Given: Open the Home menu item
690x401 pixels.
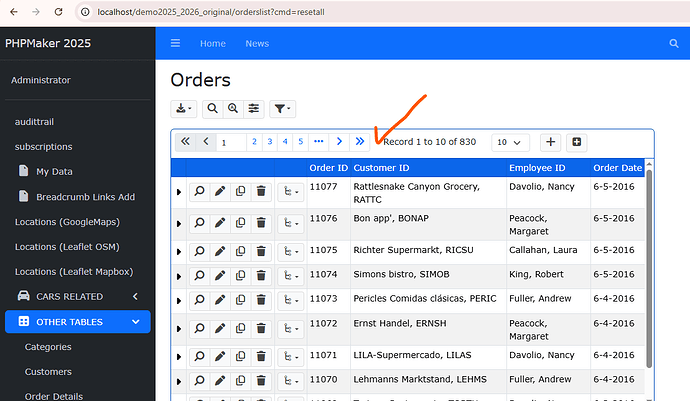Looking at the screenshot, I should (212, 44).
